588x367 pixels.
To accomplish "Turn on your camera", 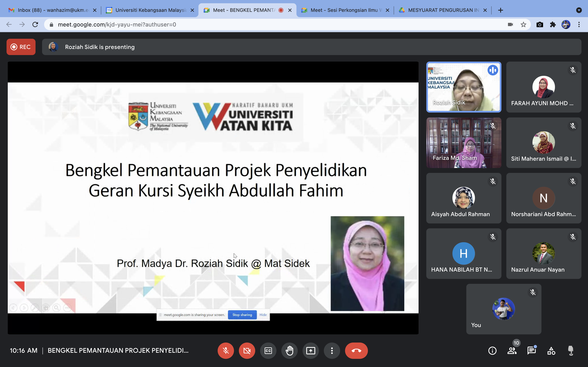I will point(247,350).
